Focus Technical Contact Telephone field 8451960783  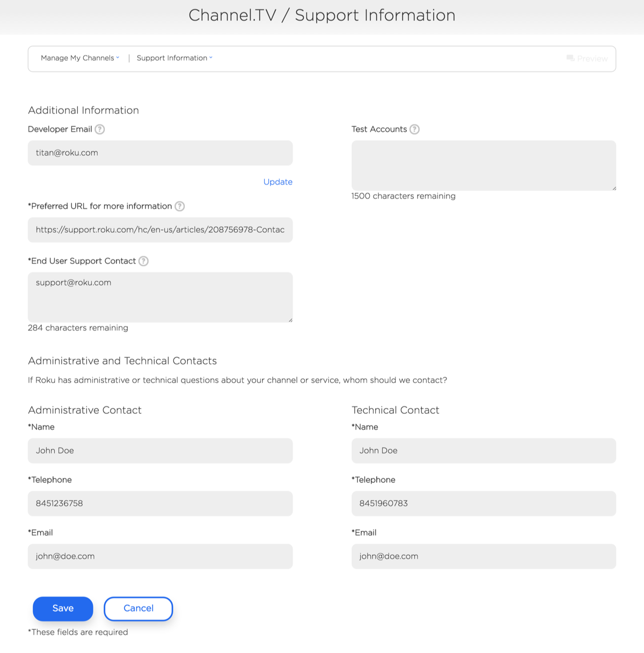click(484, 503)
